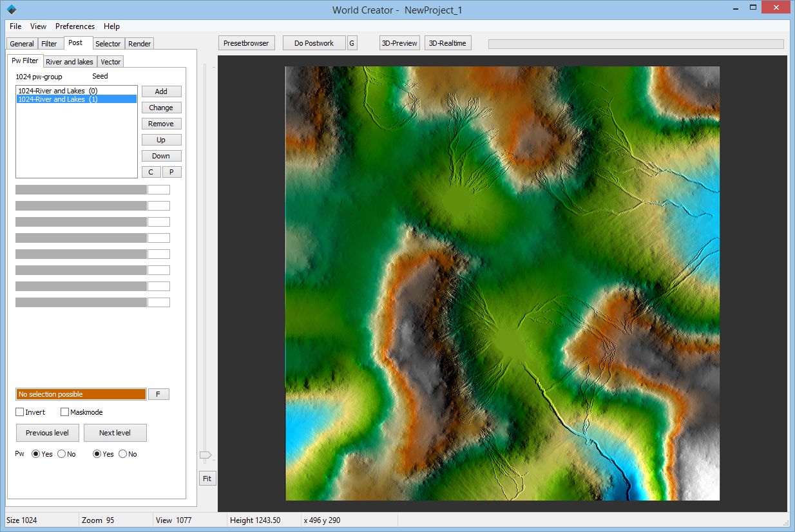Launch the 3D-Realtime view
Screen dimensions: 795x532
pos(447,43)
